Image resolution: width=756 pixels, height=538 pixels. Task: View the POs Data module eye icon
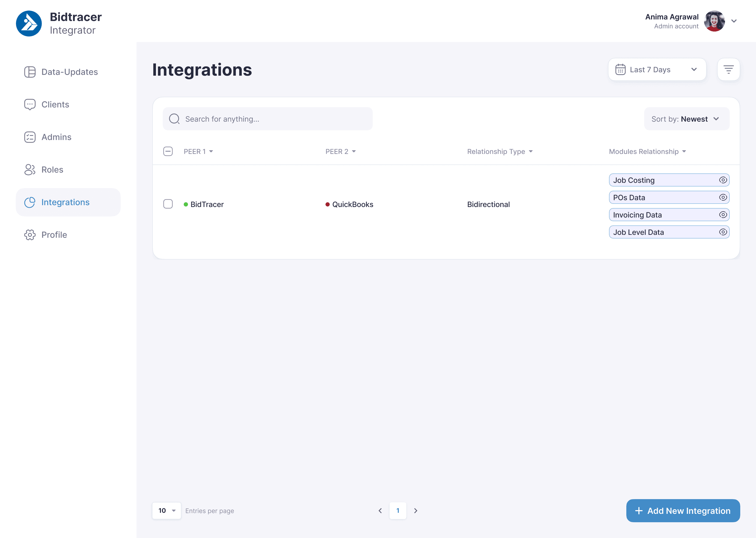(723, 198)
